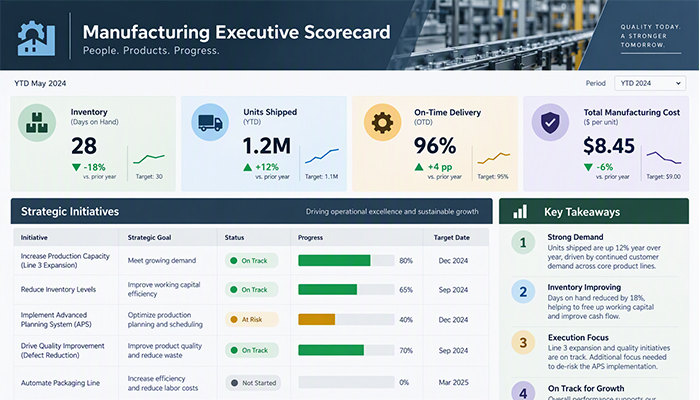700x400 pixels.
Task: Click takeaway number 2 circle badge
Action: pyautogui.click(x=523, y=292)
